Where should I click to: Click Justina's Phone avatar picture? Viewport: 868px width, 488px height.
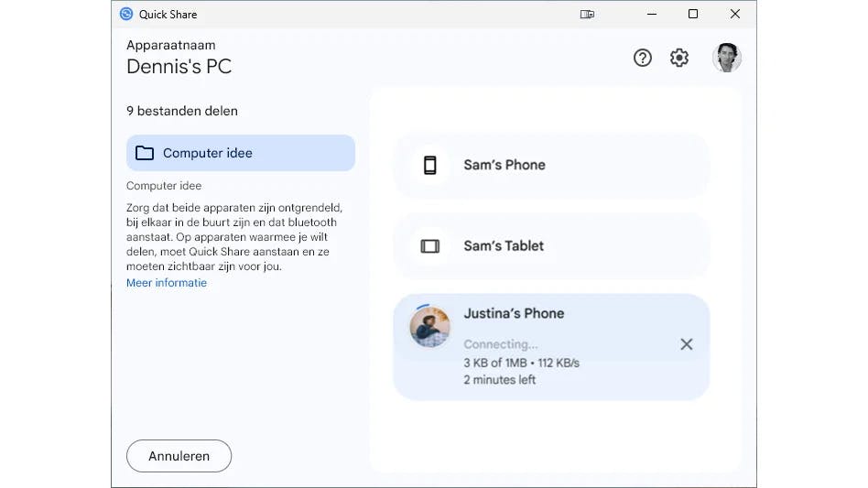tap(429, 327)
